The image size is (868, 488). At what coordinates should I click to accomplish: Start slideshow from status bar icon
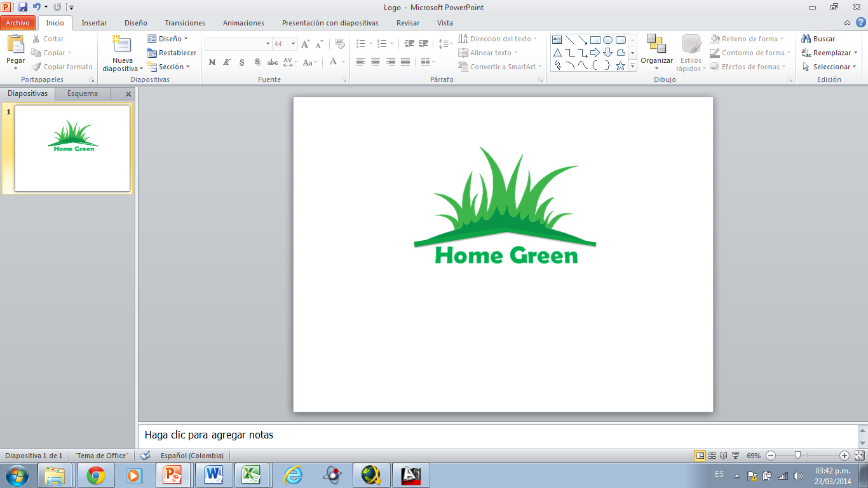tap(735, 456)
